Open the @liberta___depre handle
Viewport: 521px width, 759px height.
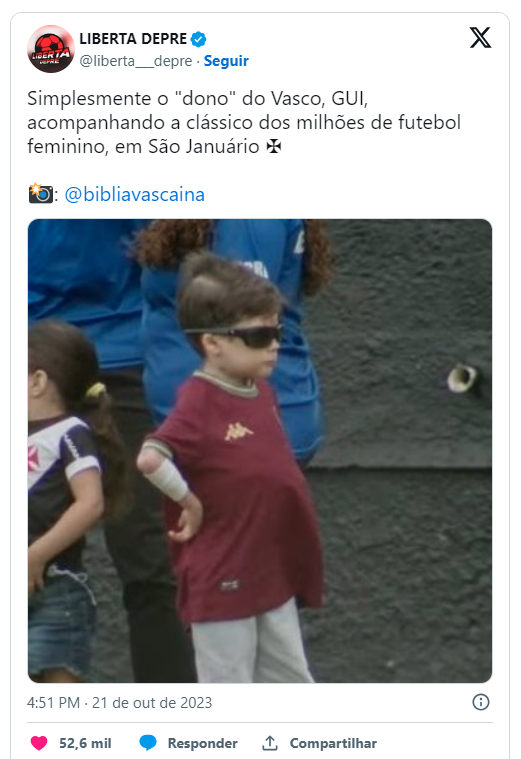(136, 61)
